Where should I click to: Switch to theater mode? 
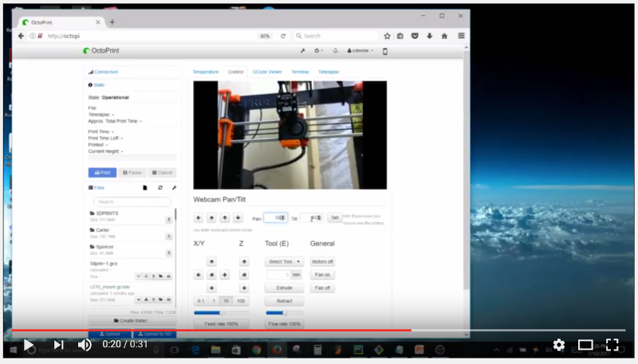(585, 345)
